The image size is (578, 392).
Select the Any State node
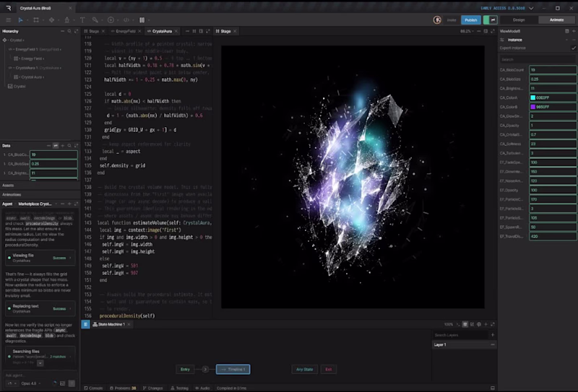click(304, 369)
